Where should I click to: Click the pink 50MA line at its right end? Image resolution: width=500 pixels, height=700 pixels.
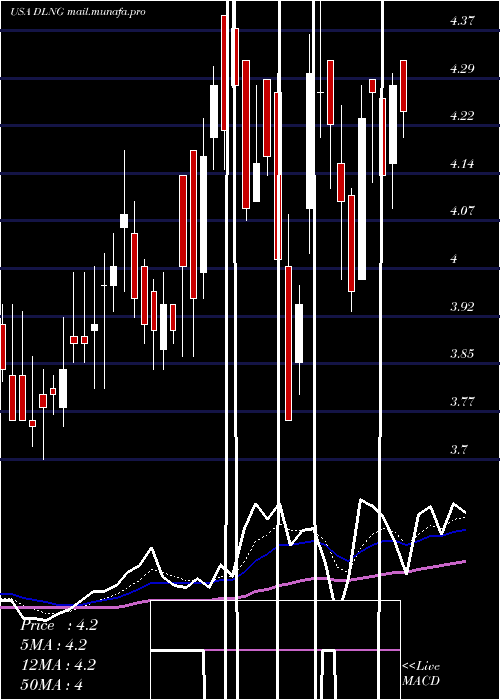(464, 562)
